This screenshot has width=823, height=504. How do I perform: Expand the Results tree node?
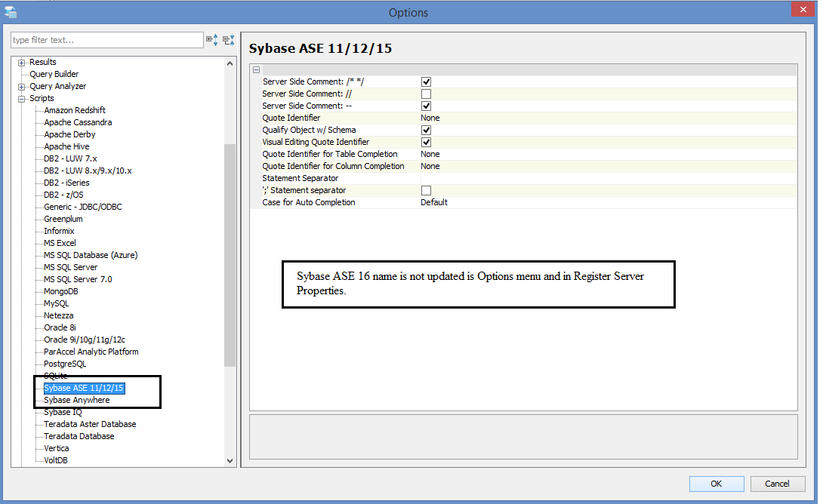[x=22, y=63]
